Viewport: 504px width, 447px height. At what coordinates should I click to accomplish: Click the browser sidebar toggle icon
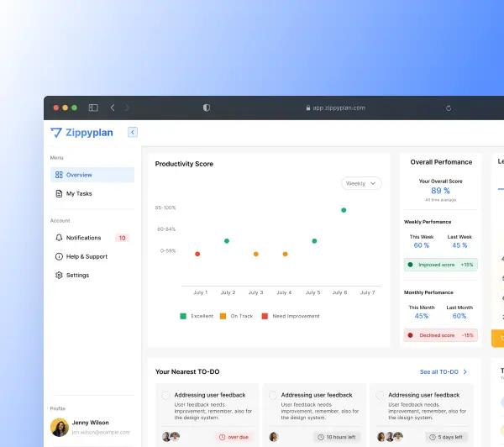point(93,108)
